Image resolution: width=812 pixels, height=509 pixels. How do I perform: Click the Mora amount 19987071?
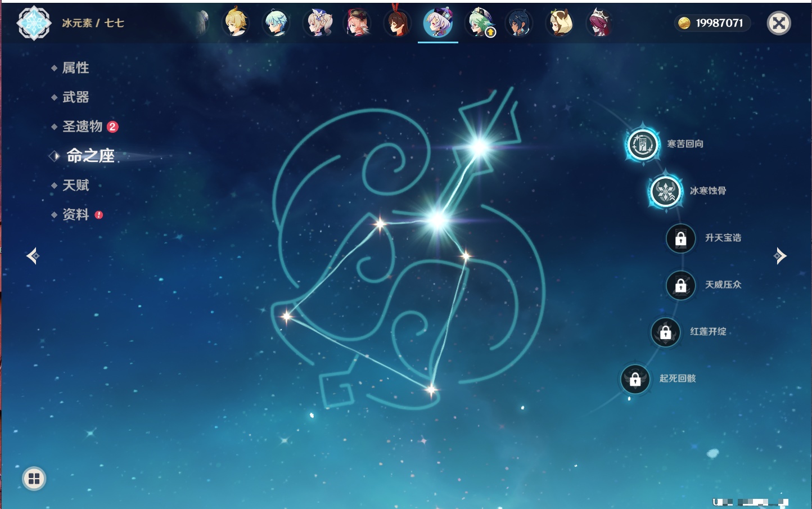719,23
